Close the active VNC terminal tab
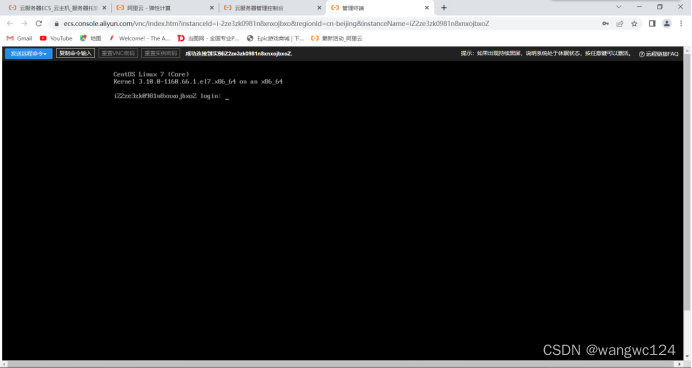The height and width of the screenshot is (368, 692). [427, 8]
